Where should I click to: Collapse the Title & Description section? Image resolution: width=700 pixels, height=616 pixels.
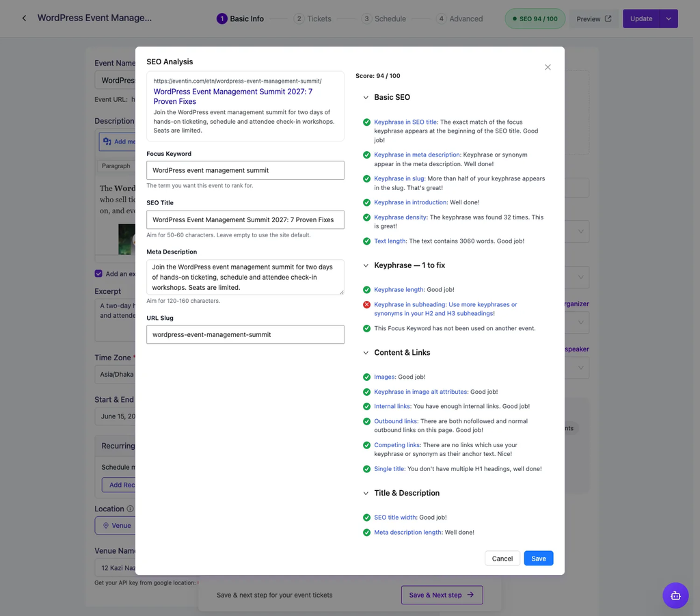pos(366,493)
